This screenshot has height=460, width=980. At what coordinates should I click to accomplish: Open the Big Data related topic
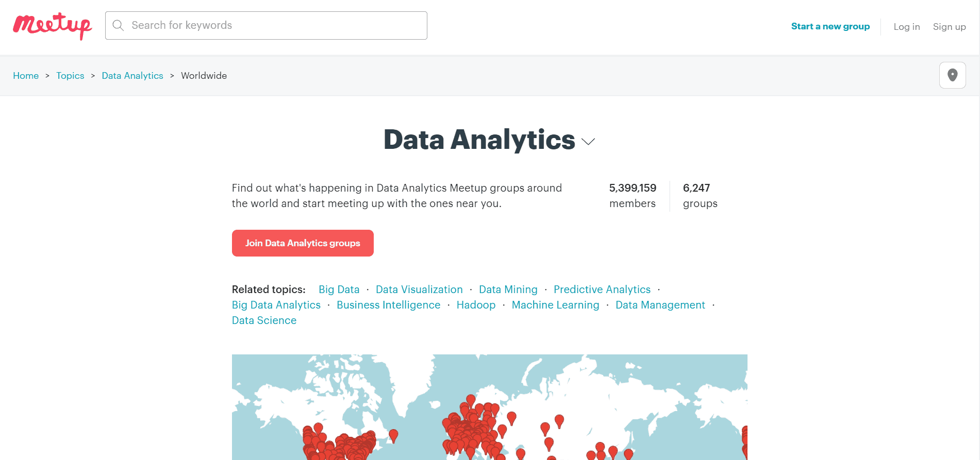point(339,289)
